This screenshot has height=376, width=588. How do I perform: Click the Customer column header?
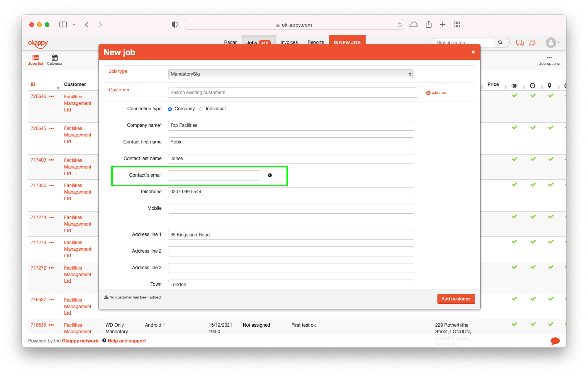(x=75, y=84)
